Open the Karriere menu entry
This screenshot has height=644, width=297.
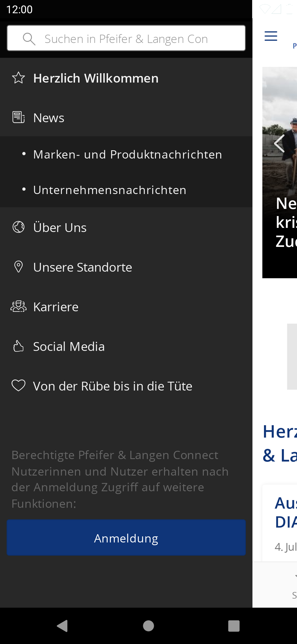click(126, 307)
